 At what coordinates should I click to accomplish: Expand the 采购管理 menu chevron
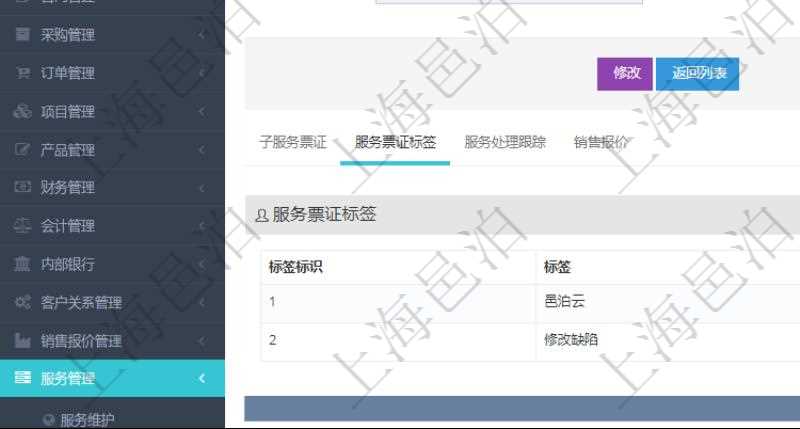tap(202, 36)
